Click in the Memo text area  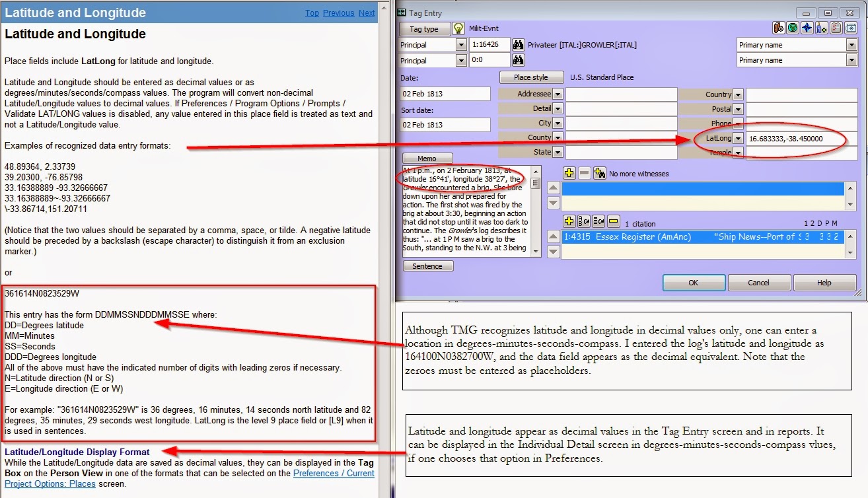[x=466, y=211]
